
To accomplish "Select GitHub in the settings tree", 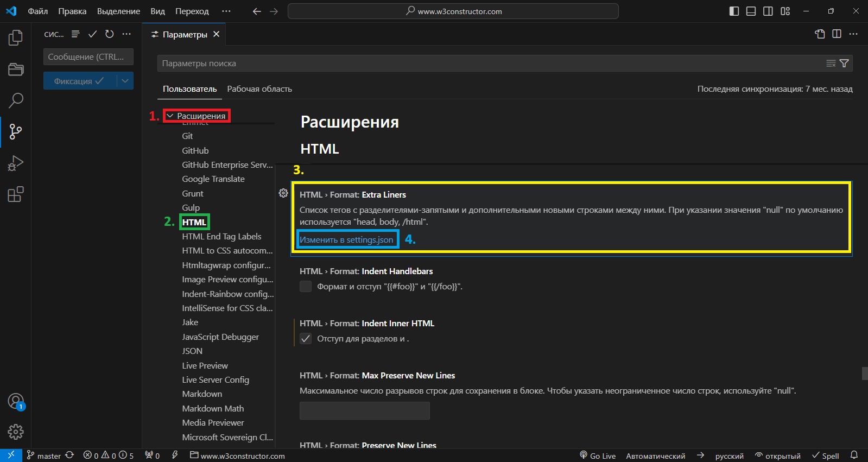I will [195, 150].
